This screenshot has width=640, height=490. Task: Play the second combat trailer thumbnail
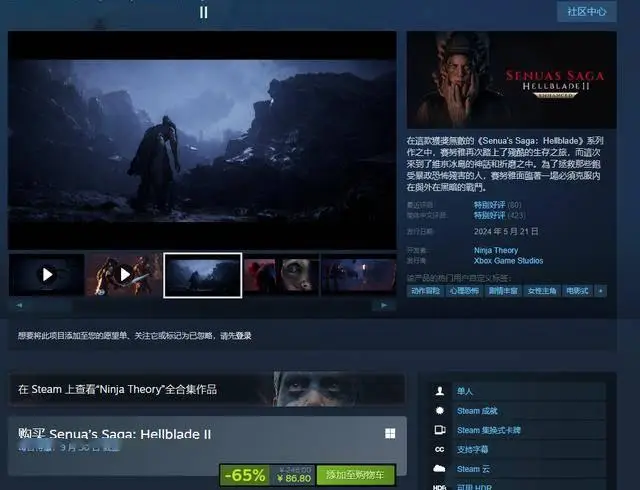(124, 274)
